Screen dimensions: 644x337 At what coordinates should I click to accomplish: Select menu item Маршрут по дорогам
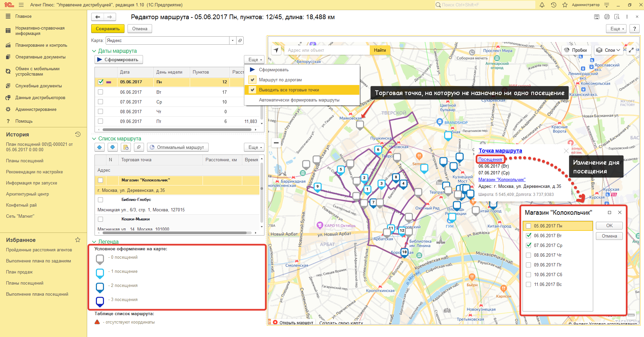pos(280,80)
